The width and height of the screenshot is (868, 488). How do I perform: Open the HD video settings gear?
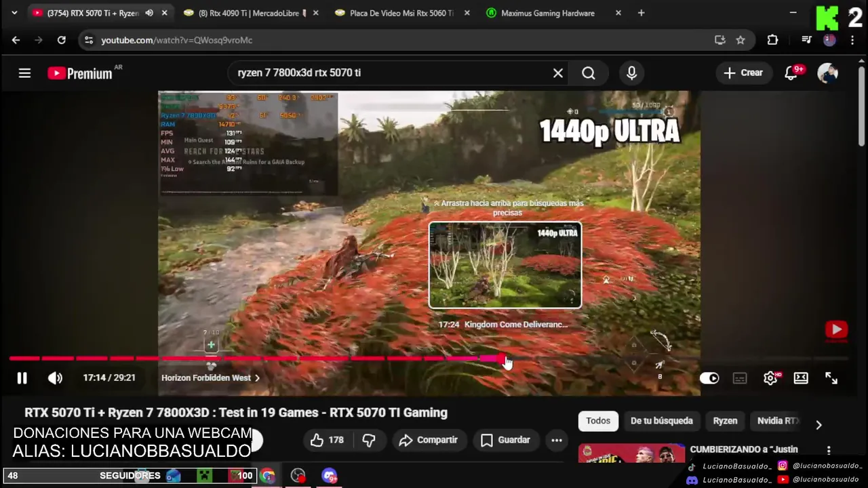[x=770, y=378]
